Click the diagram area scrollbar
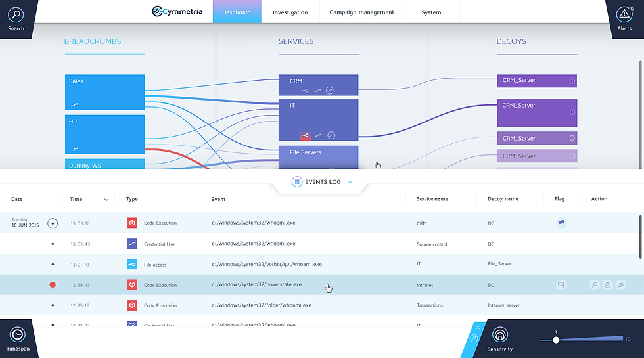The height and width of the screenshot is (358, 644). [x=640, y=114]
